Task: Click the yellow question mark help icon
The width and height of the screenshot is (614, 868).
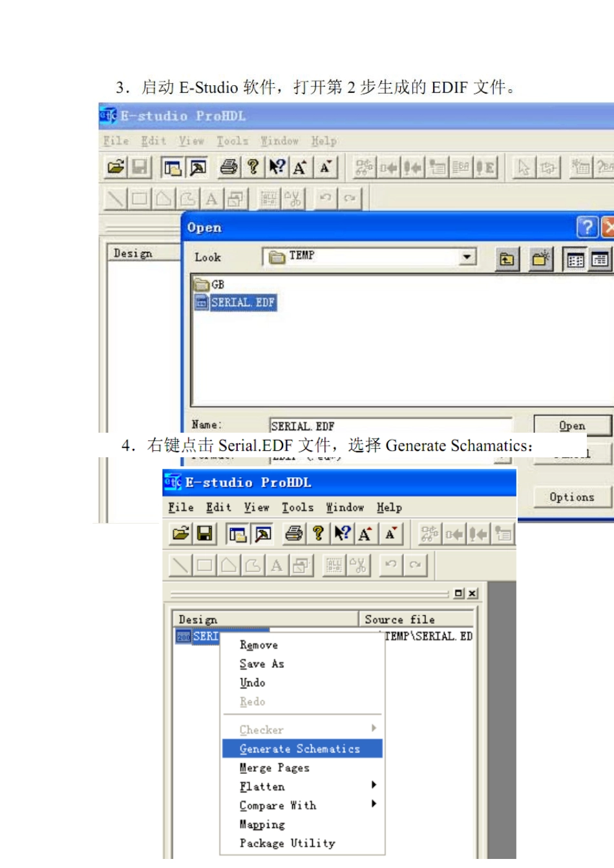Action: click(x=317, y=533)
